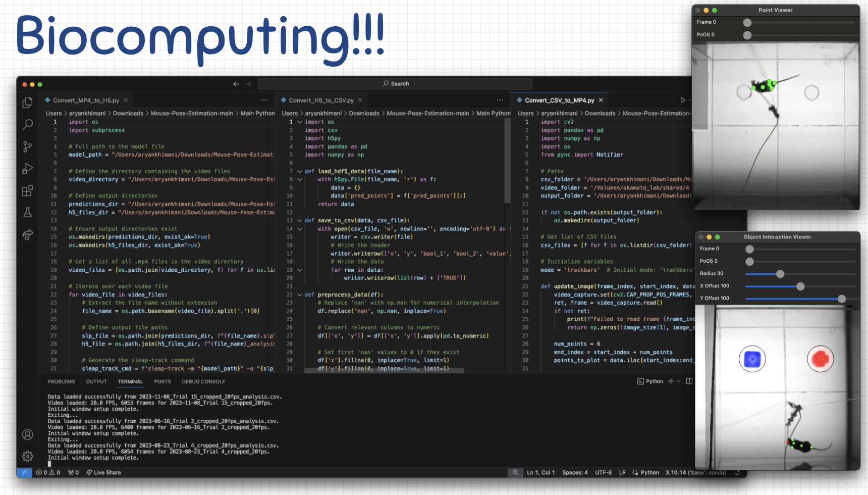Image resolution: width=868 pixels, height=495 pixels.
Task: Click the middle editor's vertical scrollbar
Action: tap(507, 161)
